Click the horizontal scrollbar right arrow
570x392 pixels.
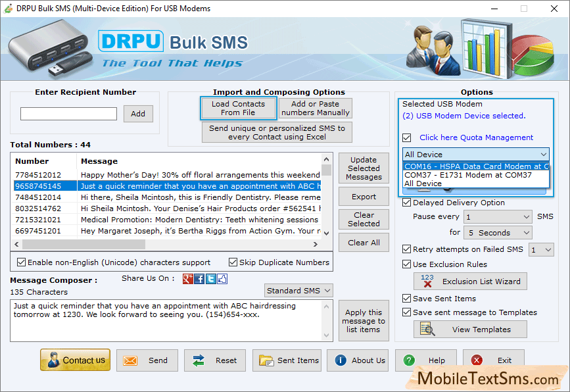point(315,245)
